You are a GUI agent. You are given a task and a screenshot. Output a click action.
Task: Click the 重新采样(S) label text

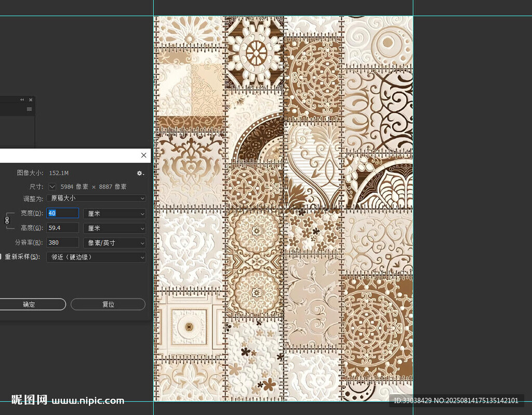pyautogui.click(x=22, y=257)
